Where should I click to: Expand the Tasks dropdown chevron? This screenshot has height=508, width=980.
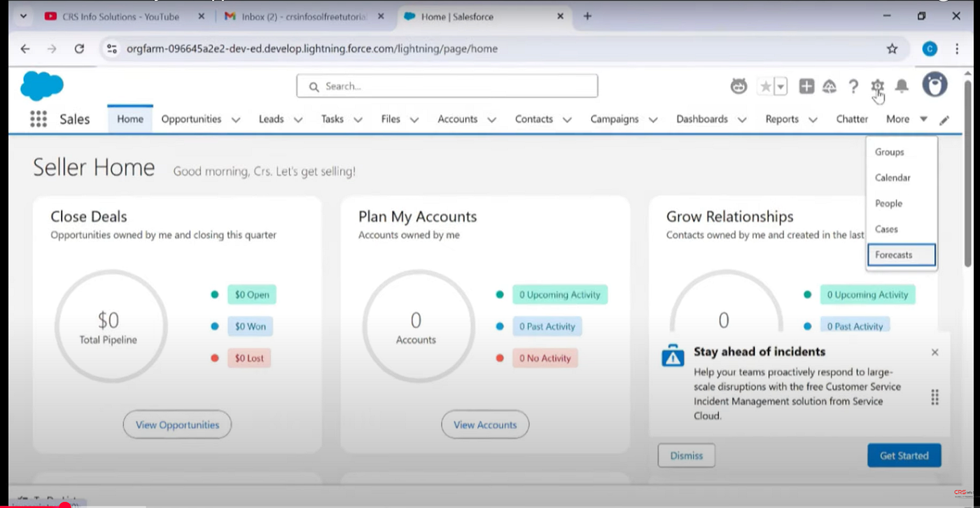[358, 120]
